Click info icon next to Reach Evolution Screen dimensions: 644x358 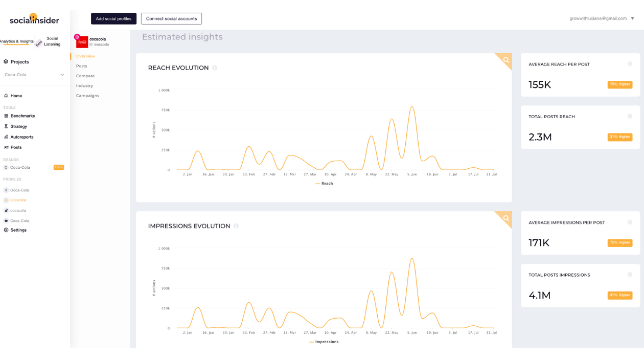215,68
